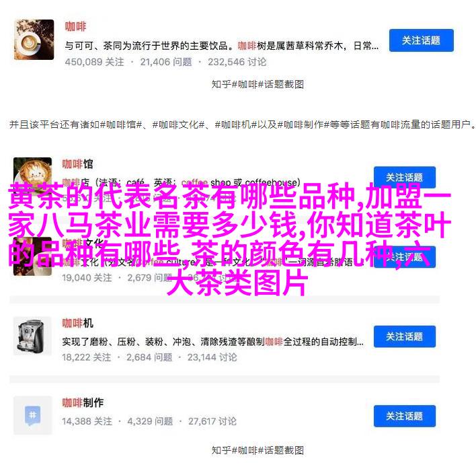This screenshot has height=471, width=476.
Task: Open the 咖啡馆 topic title link
Action: (x=78, y=164)
